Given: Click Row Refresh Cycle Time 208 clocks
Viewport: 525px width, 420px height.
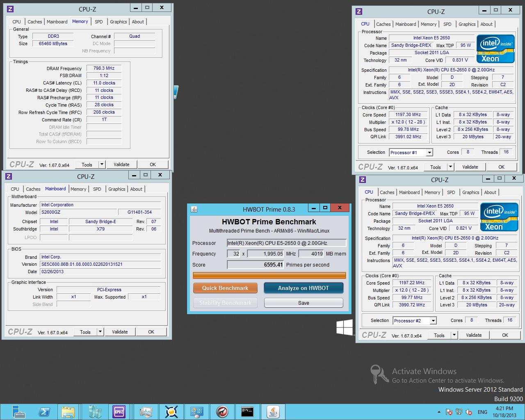Looking at the screenshot, I should point(104,112).
